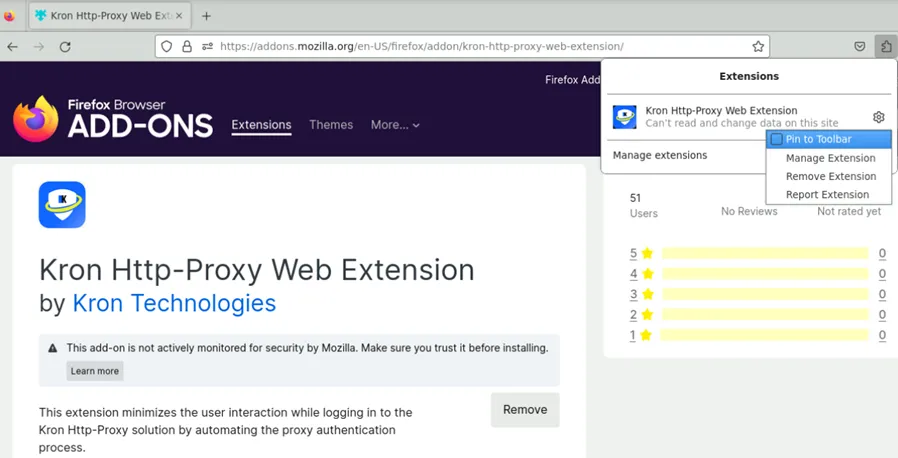
Task: Click the No Reviews text
Action: pyautogui.click(x=749, y=211)
